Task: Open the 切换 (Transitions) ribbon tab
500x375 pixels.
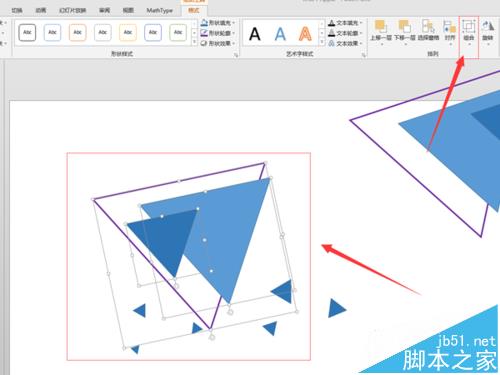Action: pyautogui.click(x=17, y=11)
